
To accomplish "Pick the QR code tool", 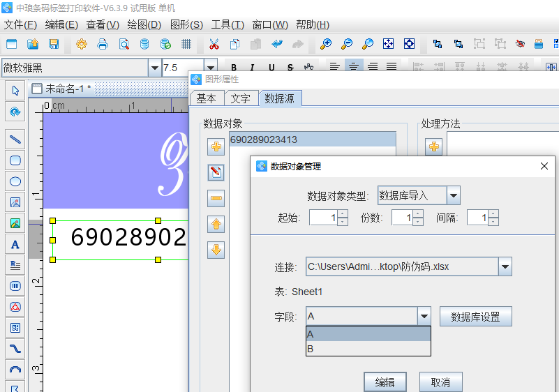I will click(x=15, y=327).
